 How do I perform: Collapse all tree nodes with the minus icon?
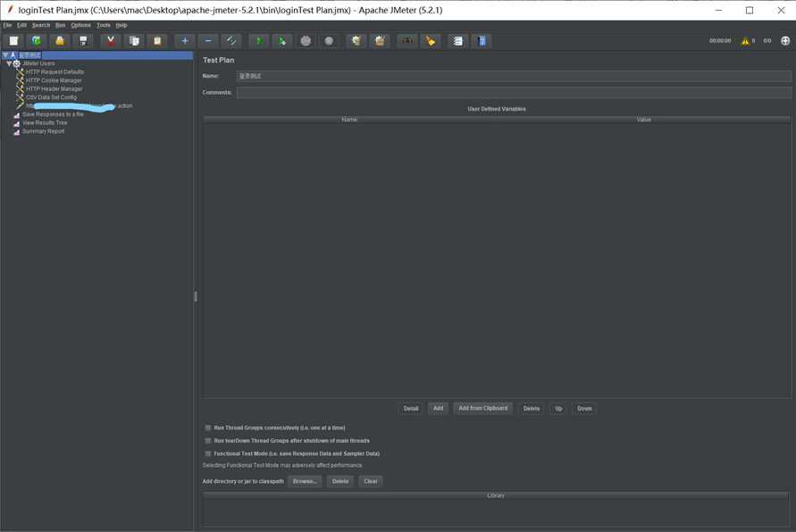[208, 41]
